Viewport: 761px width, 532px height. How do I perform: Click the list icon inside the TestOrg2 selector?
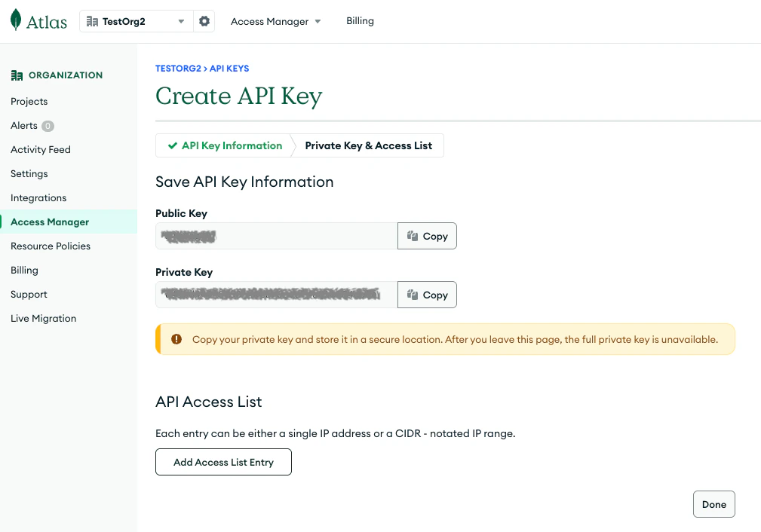[94, 21]
